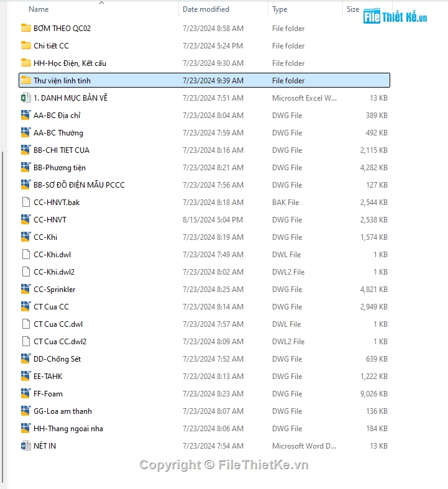Click the DWG icon of BB-CHI TIET CUA
This screenshot has height=489, width=448.
[26, 150]
